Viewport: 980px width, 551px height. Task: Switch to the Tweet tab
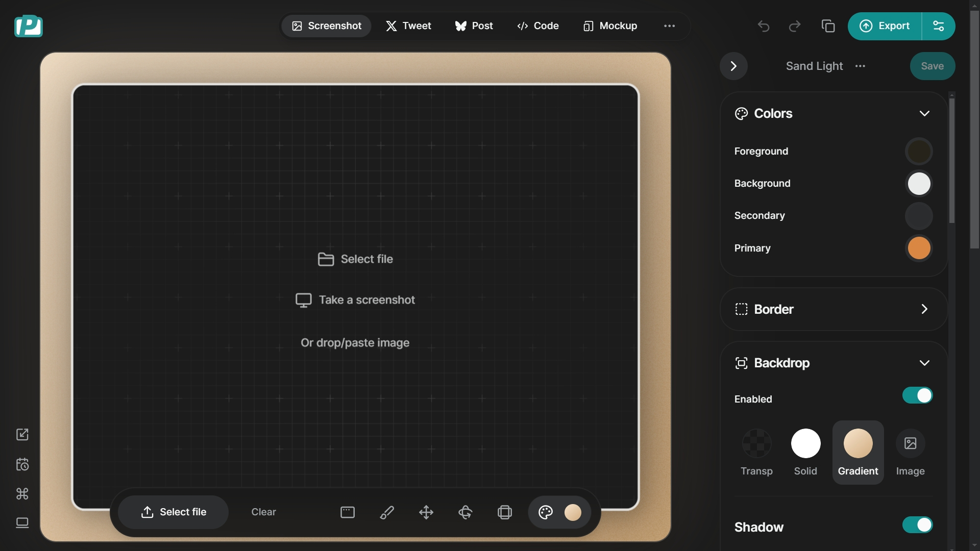point(408,26)
